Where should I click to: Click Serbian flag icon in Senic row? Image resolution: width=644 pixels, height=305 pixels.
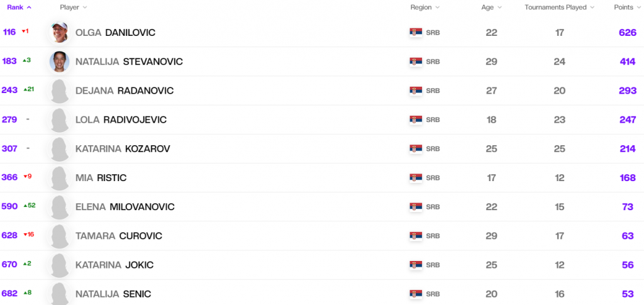click(x=415, y=294)
